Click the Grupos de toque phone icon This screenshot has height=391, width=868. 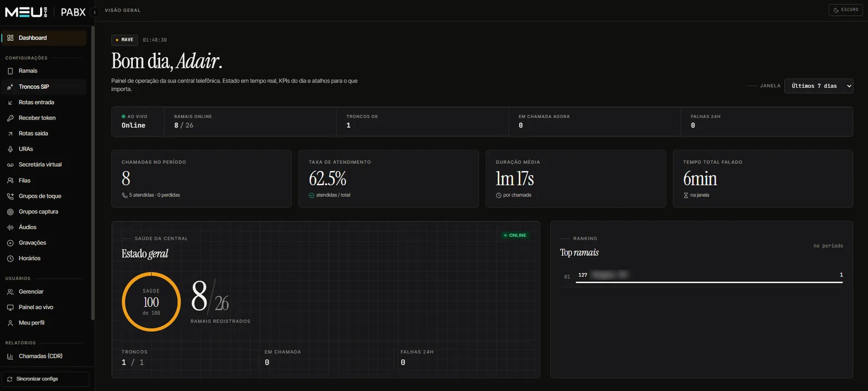point(10,196)
